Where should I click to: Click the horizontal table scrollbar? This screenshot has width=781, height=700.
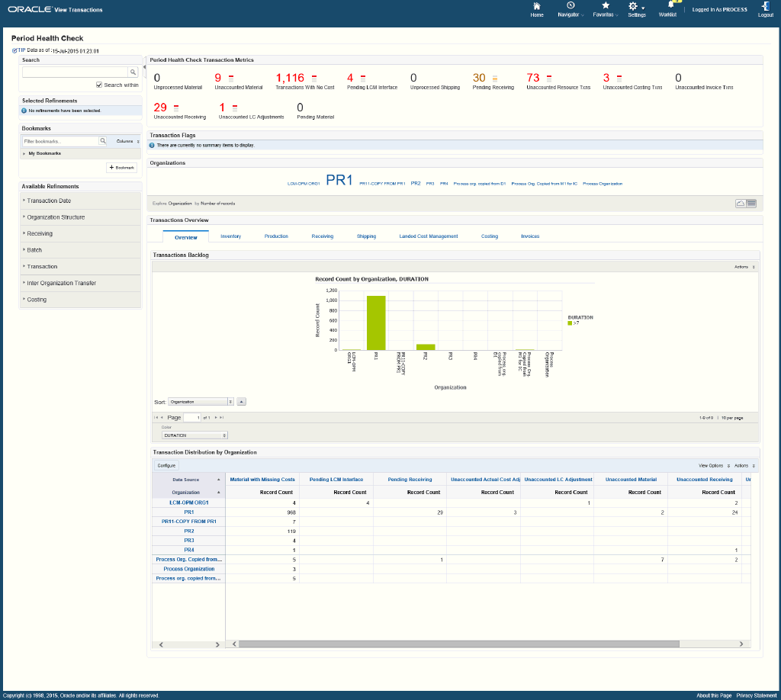458,644
